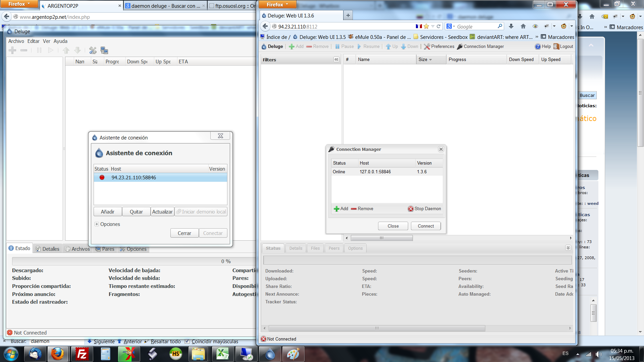644x362 pixels.
Task: Click the Google search field in right Firefox
Action: 476,26
